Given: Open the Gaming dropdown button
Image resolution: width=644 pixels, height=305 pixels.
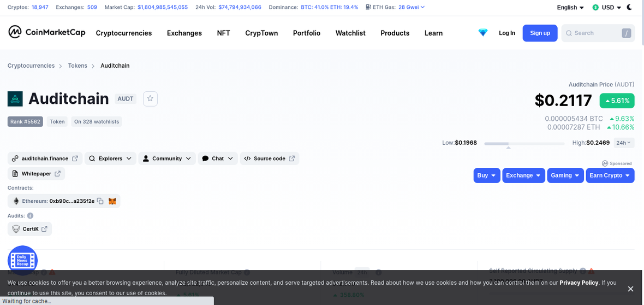Looking at the screenshot, I should [565, 175].
